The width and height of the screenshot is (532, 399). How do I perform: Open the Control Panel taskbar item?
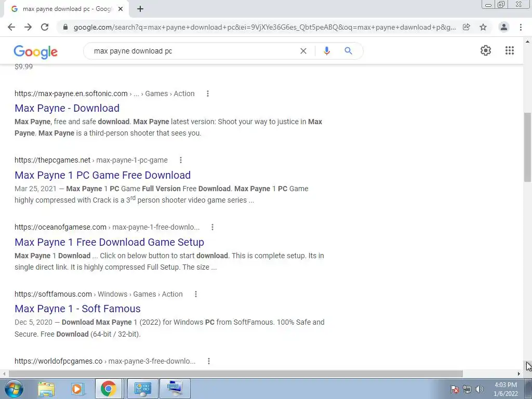click(x=142, y=389)
